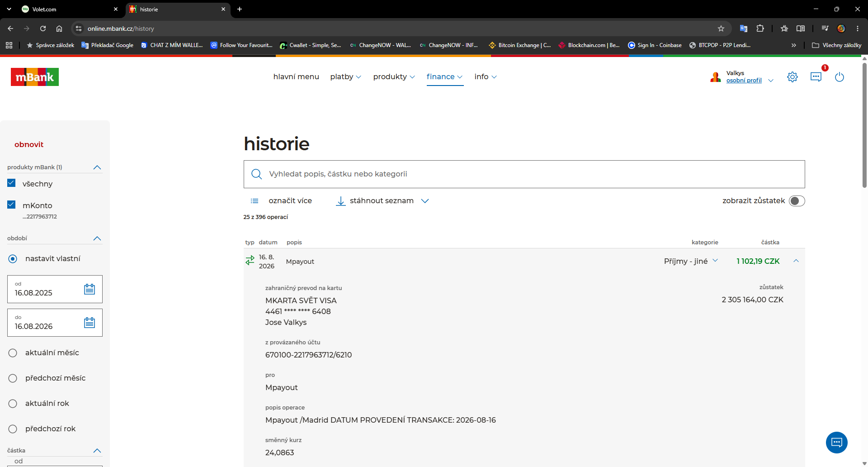Open calendar picker for 'do' date
Image resolution: width=868 pixels, height=467 pixels.
point(90,323)
